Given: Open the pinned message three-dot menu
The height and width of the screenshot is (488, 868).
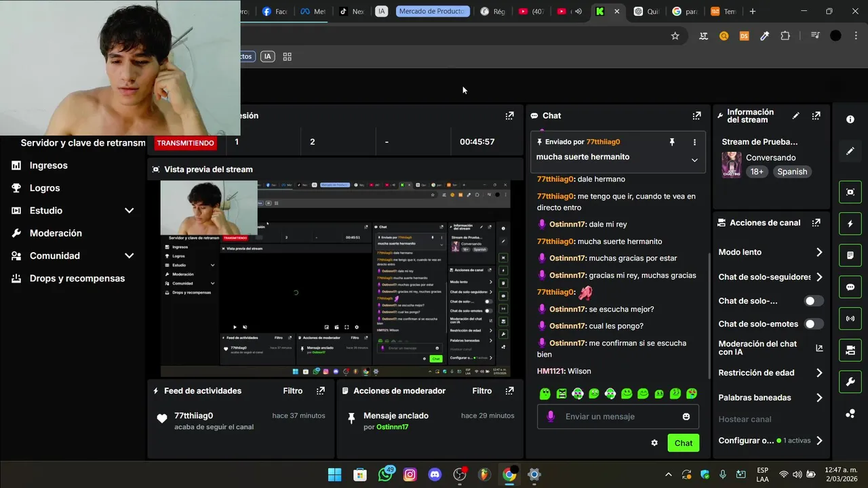Looking at the screenshot, I should coord(694,142).
